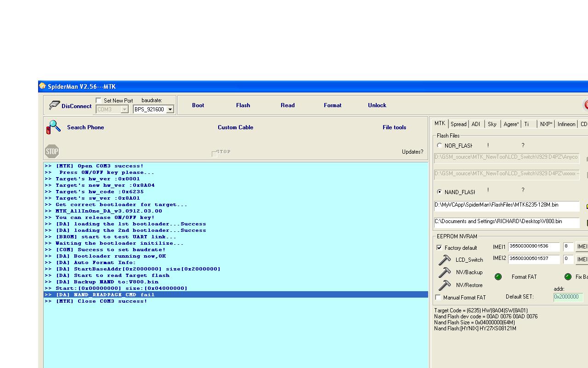The height and width of the screenshot is (368, 588).
Task: Select the NAND_READPAGE_CMD fail log line
Action: point(105,294)
